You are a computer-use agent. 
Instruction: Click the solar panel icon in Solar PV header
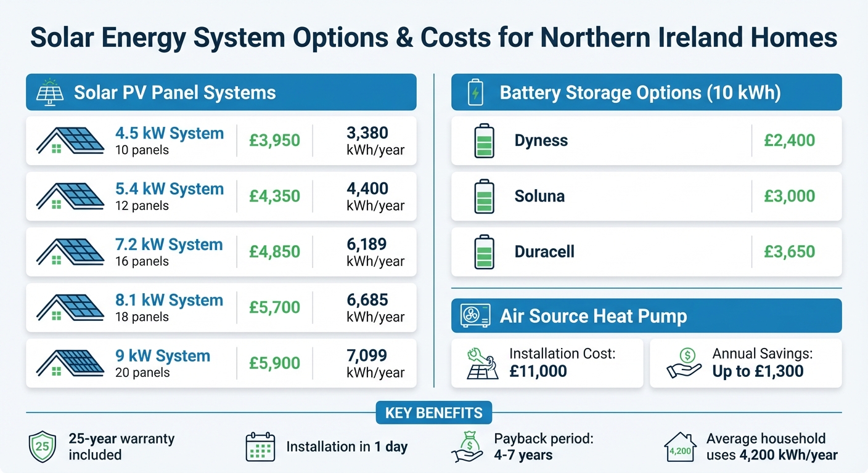[x=49, y=92]
